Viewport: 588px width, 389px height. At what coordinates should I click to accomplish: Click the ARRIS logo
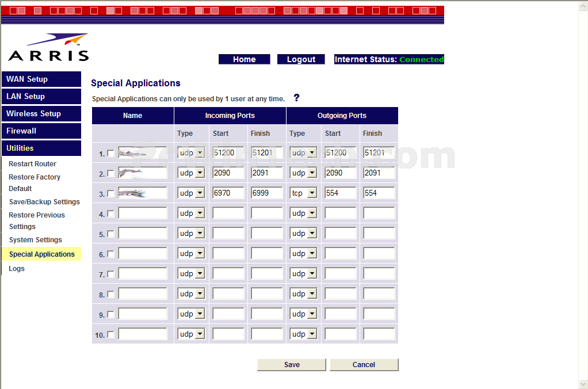coord(48,47)
